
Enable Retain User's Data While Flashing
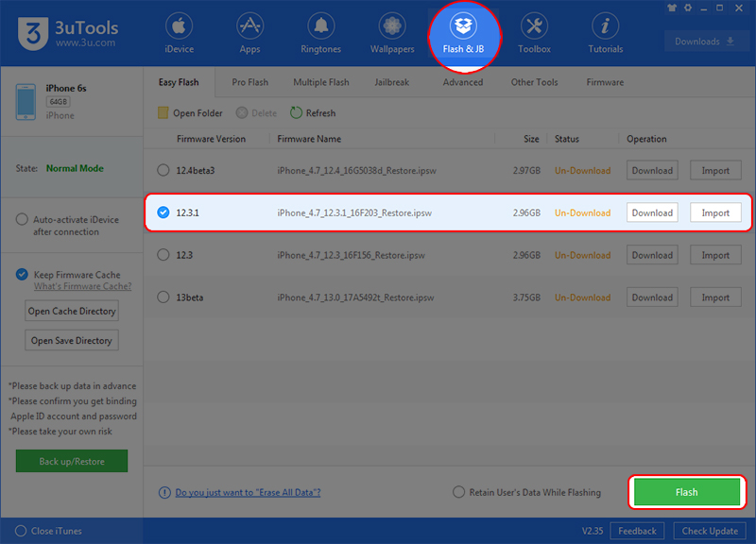tap(458, 492)
